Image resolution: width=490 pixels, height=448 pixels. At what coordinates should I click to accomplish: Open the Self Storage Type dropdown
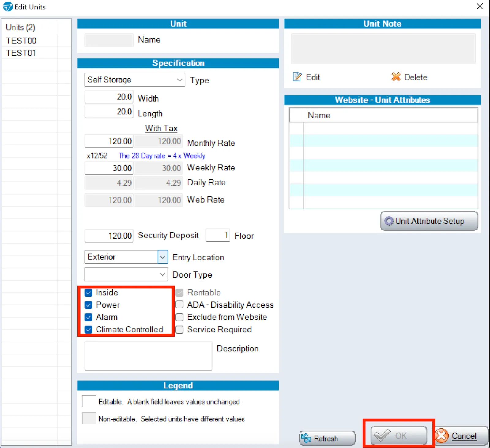click(x=135, y=80)
